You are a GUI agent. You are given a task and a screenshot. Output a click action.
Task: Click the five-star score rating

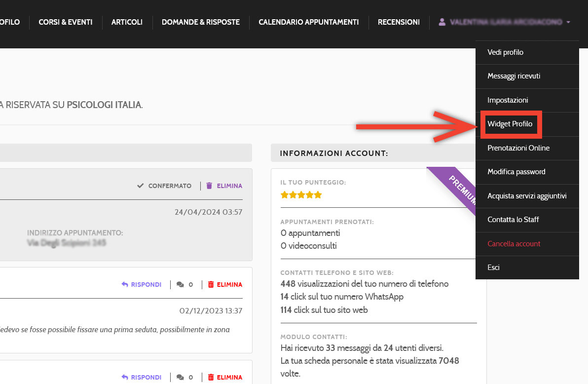[301, 195]
